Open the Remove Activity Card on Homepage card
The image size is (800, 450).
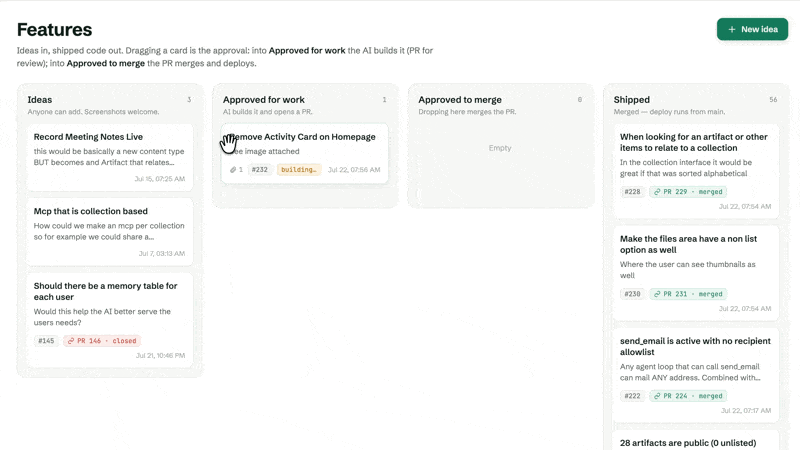click(305, 153)
